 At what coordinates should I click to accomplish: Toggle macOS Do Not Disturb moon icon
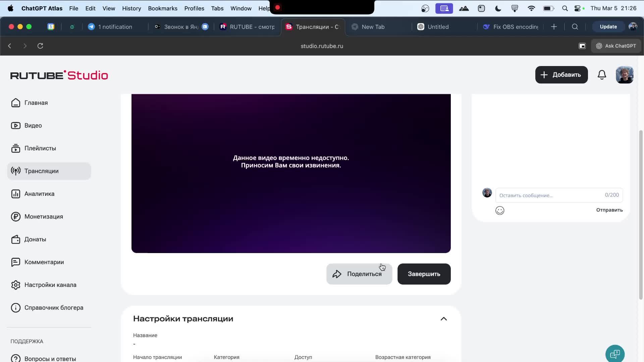pyautogui.click(x=498, y=8)
